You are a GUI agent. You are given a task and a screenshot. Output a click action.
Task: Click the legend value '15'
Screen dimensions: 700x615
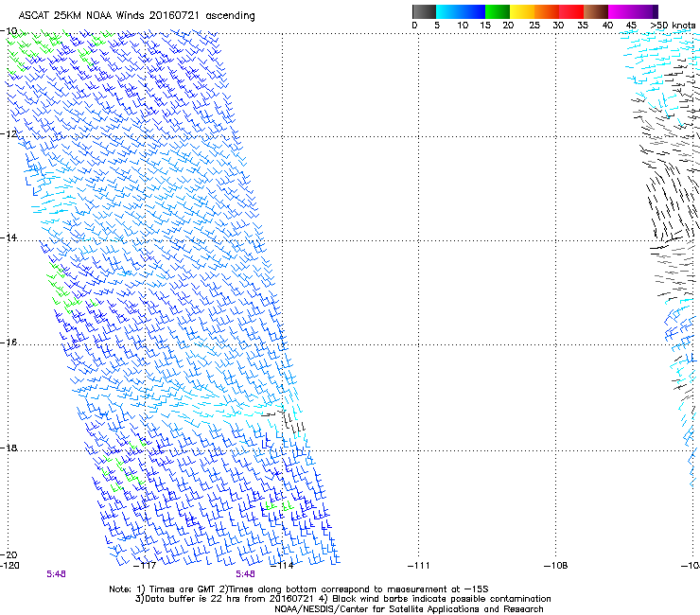[x=485, y=26]
